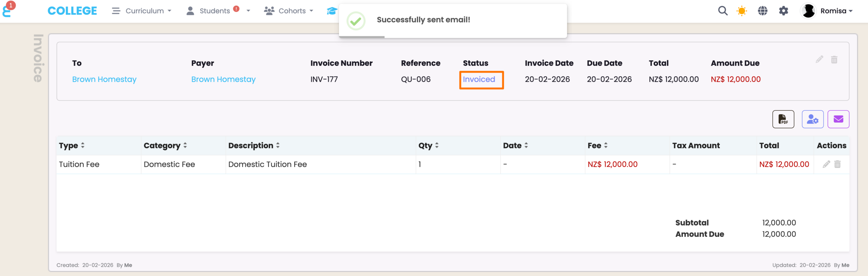Open Brown Homestay link under To

[104, 79]
